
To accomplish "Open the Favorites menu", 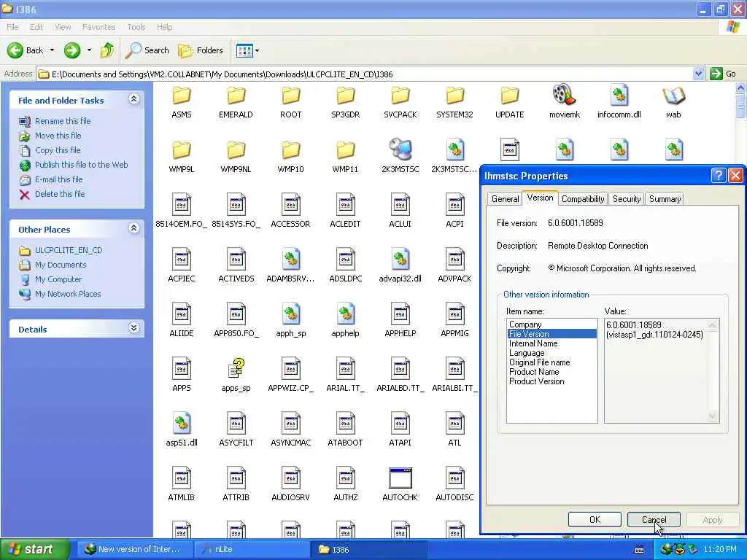I will (x=98, y=27).
